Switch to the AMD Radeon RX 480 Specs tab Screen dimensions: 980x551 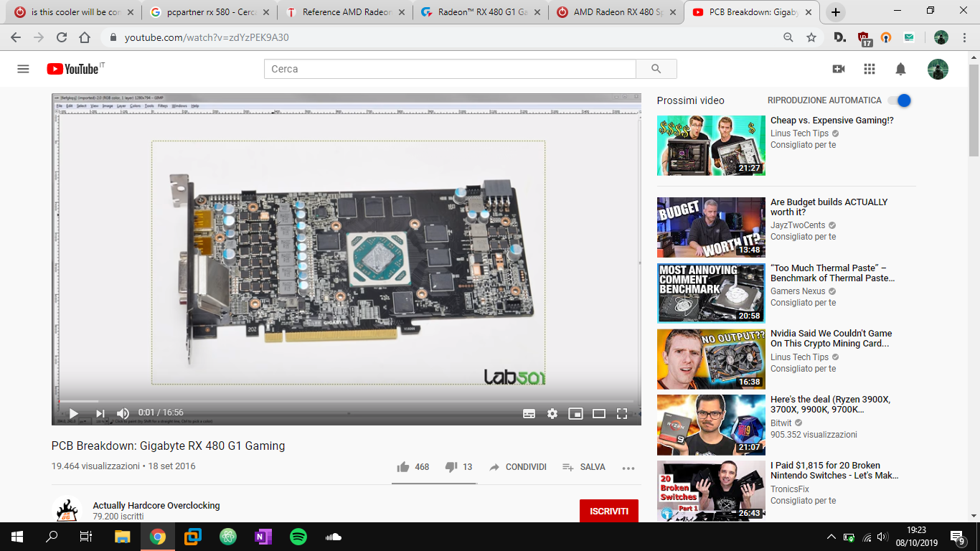[616, 12]
